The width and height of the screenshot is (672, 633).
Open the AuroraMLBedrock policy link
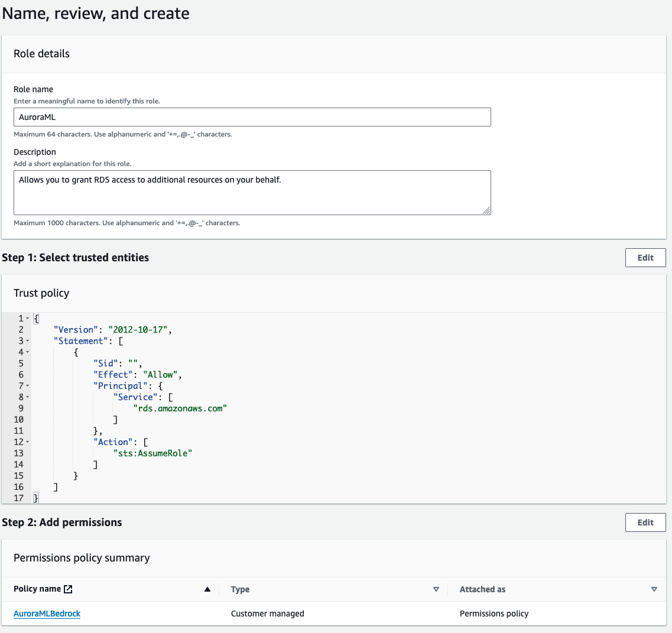(x=47, y=613)
